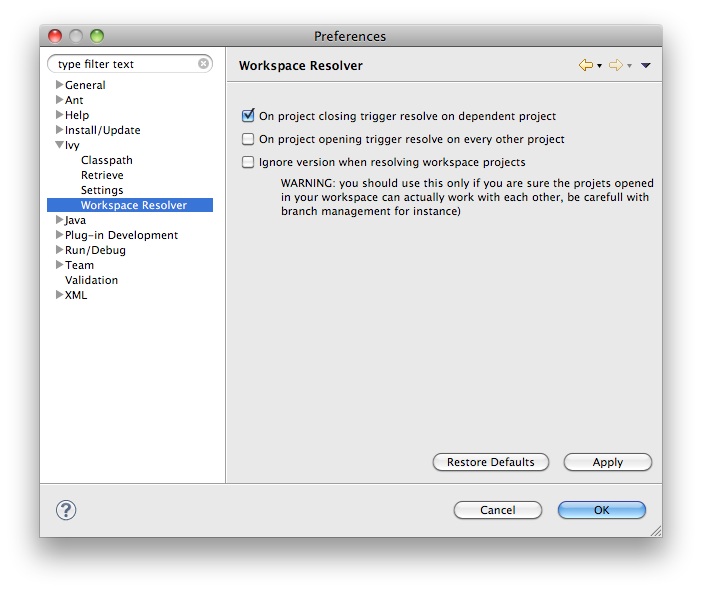
Task: Open the back history dropdown arrow
Action: (x=599, y=66)
